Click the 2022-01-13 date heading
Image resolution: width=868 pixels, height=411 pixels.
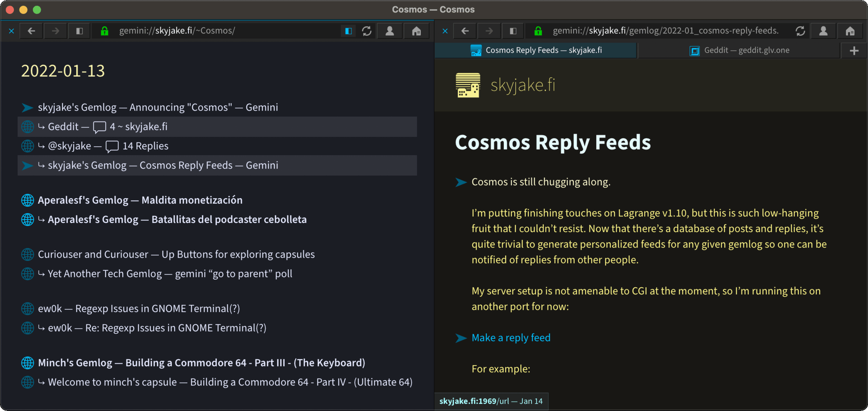coord(63,71)
